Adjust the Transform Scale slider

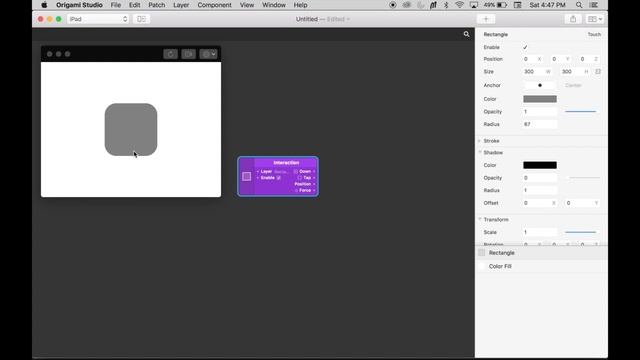click(x=580, y=232)
